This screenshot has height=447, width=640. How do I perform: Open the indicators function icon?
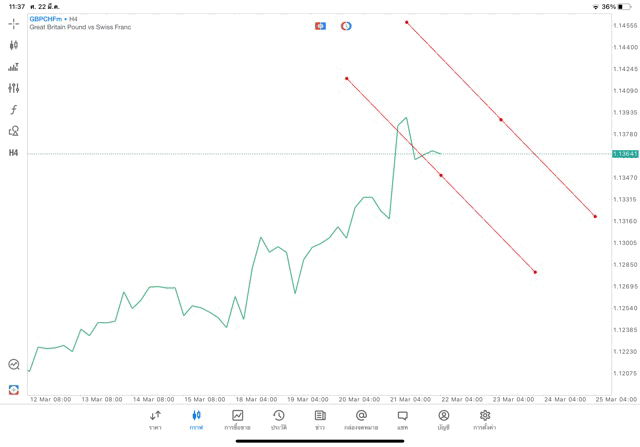14,109
